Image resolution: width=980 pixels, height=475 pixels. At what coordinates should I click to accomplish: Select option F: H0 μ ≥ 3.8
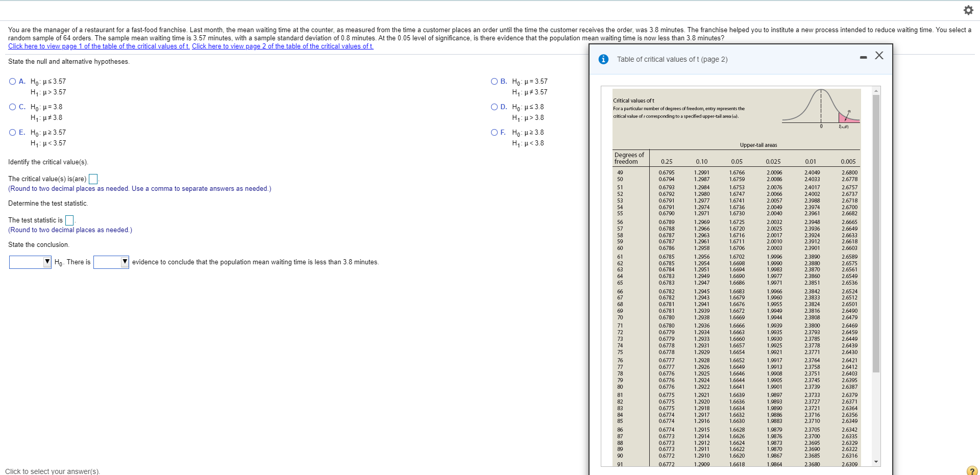tap(495, 132)
